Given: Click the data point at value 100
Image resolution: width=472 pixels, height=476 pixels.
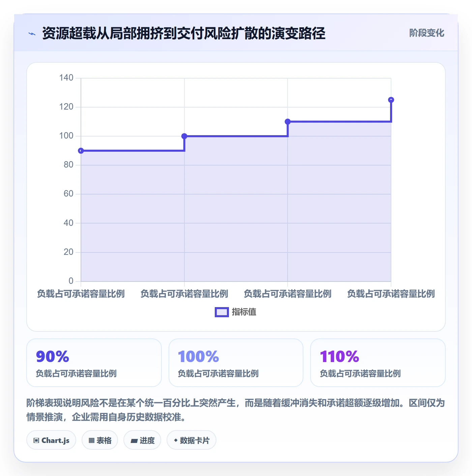Looking at the screenshot, I should [184, 136].
